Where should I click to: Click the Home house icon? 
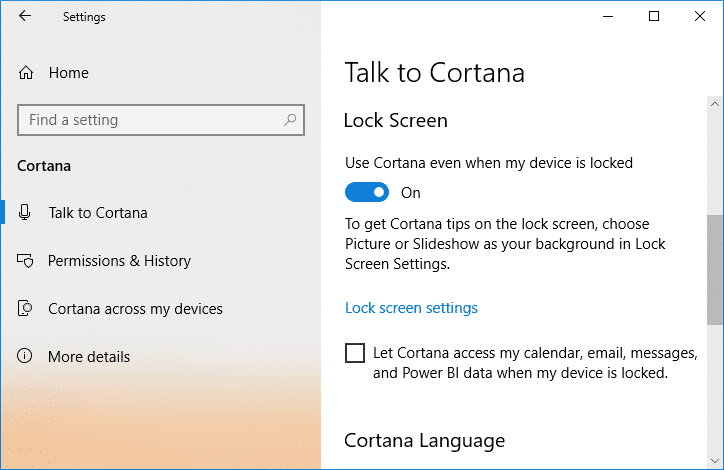point(26,72)
